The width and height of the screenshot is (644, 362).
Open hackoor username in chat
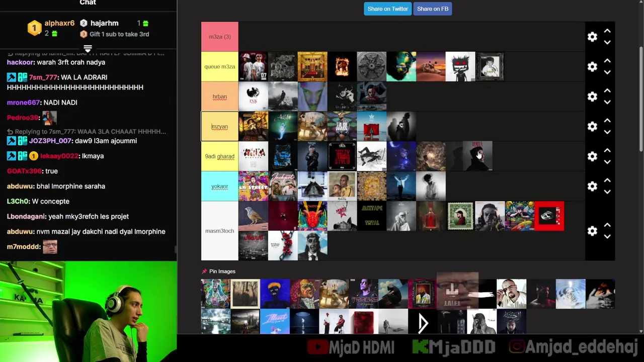[20, 62]
